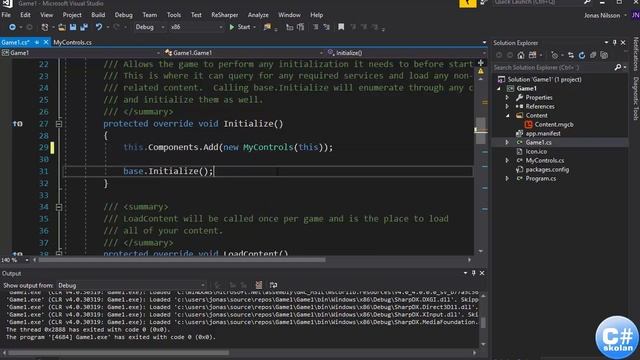
Task: Open the Game1.Game1 class dropdown
Action: [244, 53]
